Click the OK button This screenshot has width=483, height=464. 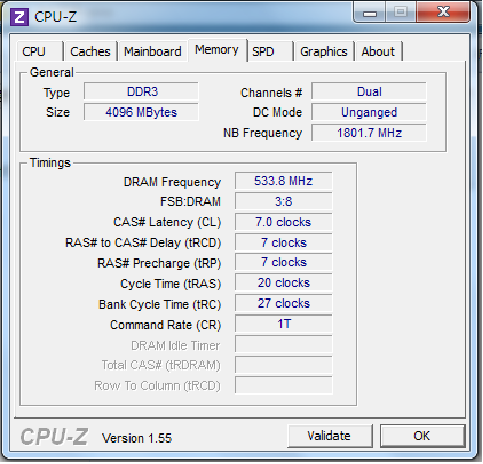[422, 436]
